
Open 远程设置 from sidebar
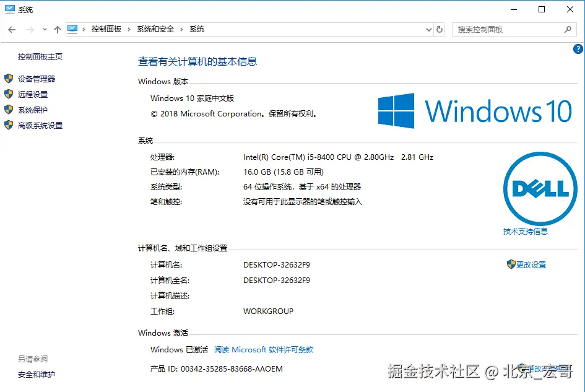pos(33,95)
